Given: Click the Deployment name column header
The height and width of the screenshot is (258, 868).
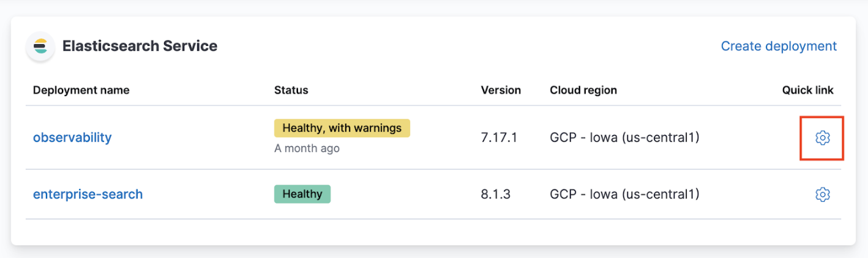Looking at the screenshot, I should coord(81,90).
